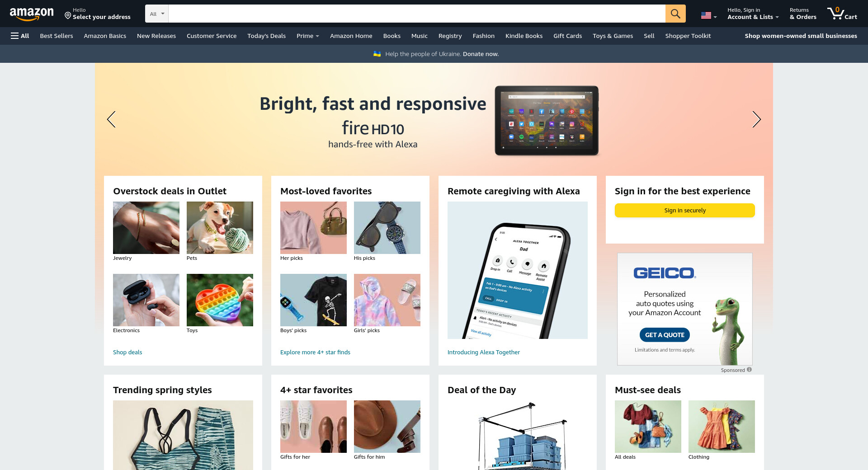
Task: Open Today's Deals in navigation bar
Action: click(x=266, y=36)
